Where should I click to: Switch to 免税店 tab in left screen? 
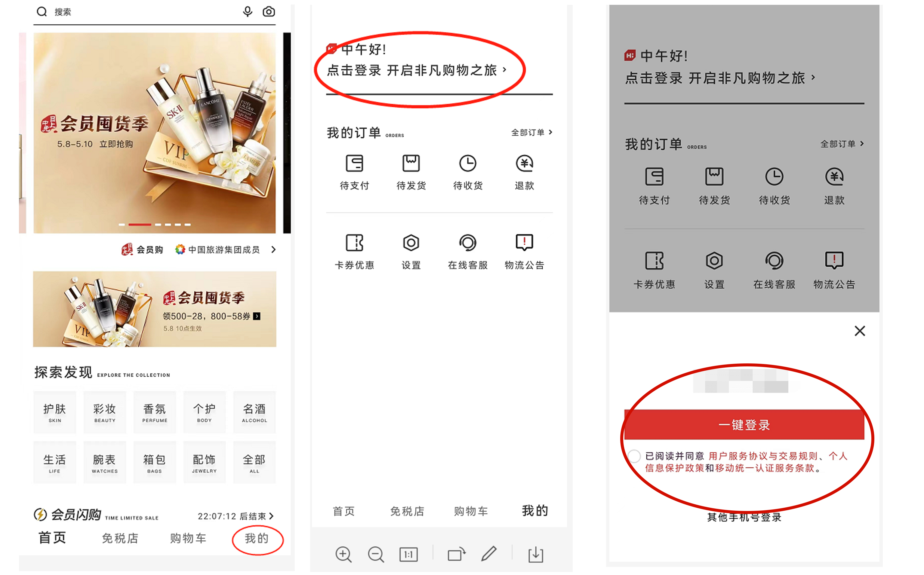pyautogui.click(x=120, y=538)
